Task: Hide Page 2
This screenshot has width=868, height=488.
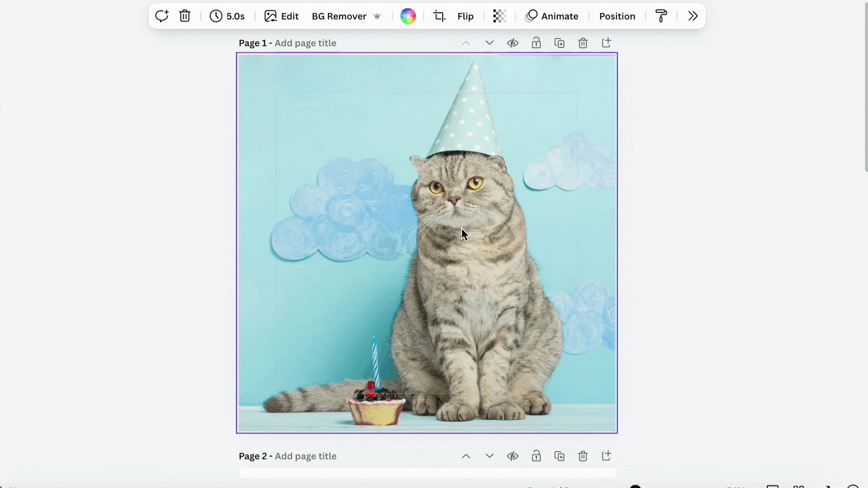Action: [513, 456]
